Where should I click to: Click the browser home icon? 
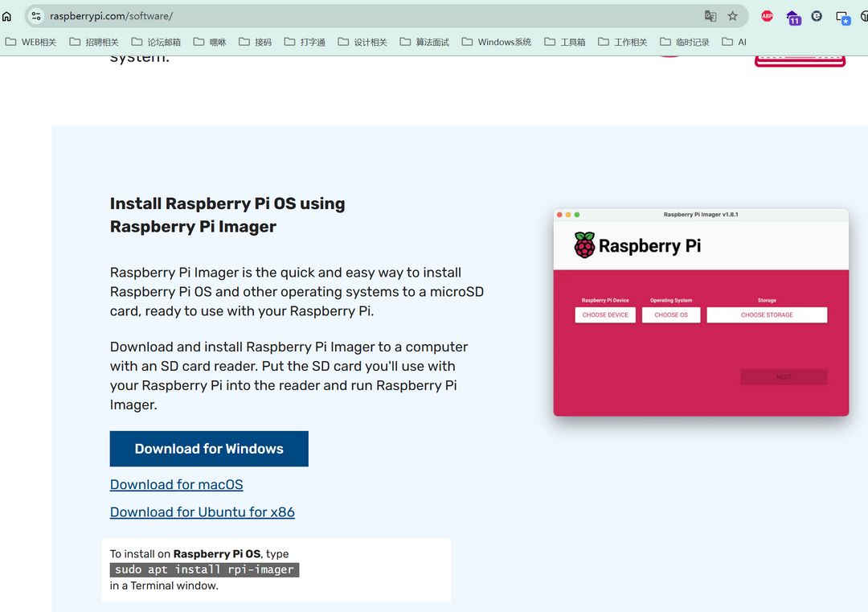point(6,16)
